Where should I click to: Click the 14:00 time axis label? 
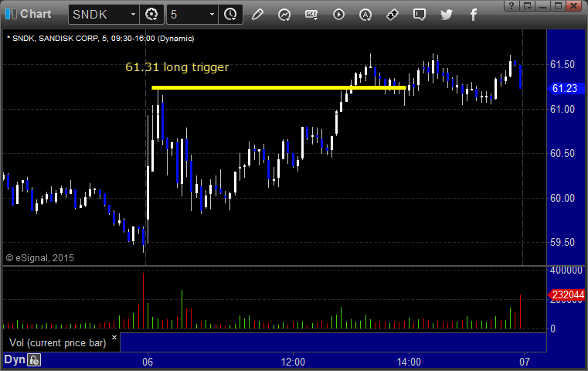(x=409, y=362)
